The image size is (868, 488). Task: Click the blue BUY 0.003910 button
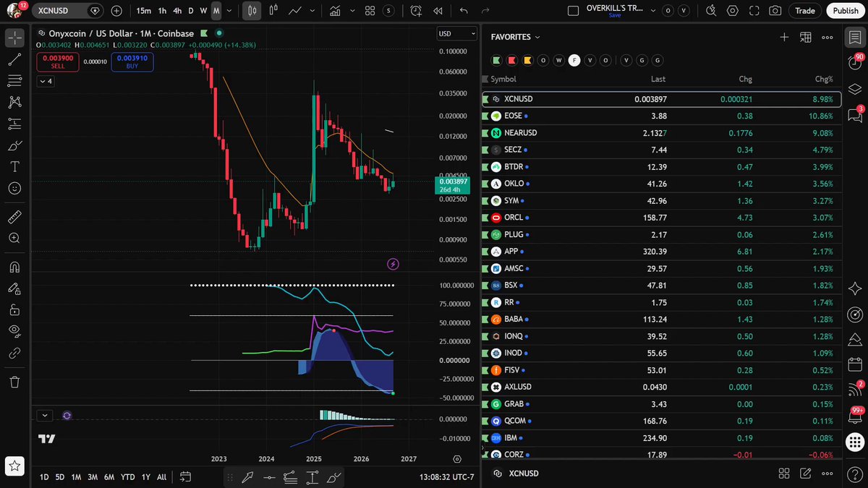coord(132,62)
